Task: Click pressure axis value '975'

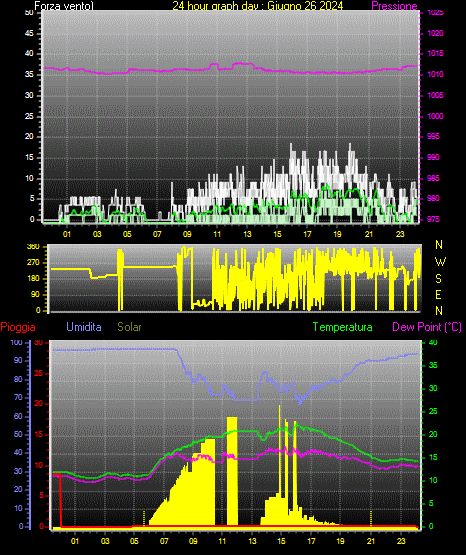Action: [433, 219]
